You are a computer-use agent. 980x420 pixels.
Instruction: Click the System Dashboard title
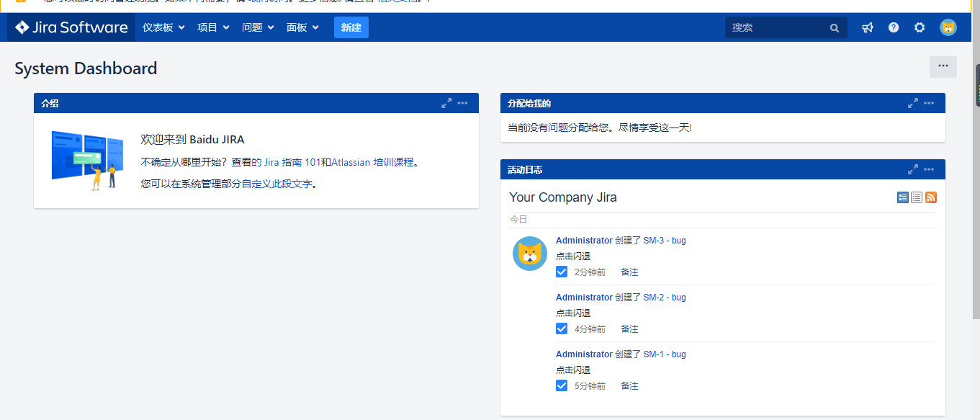click(86, 68)
